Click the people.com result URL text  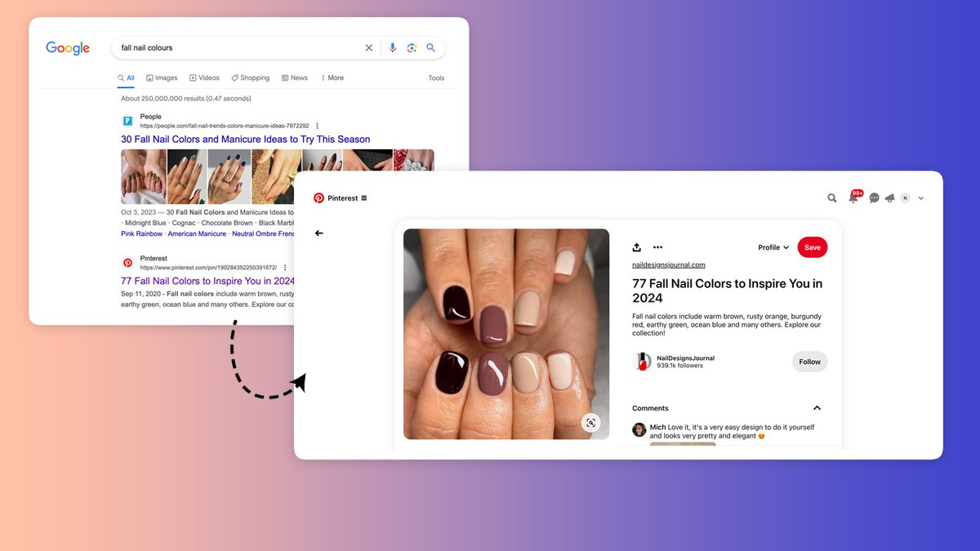coord(225,127)
